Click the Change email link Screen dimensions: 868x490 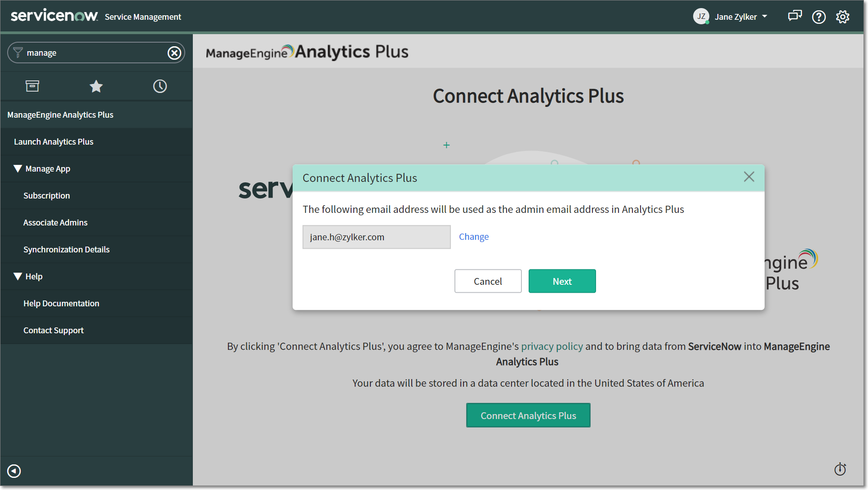coord(473,237)
